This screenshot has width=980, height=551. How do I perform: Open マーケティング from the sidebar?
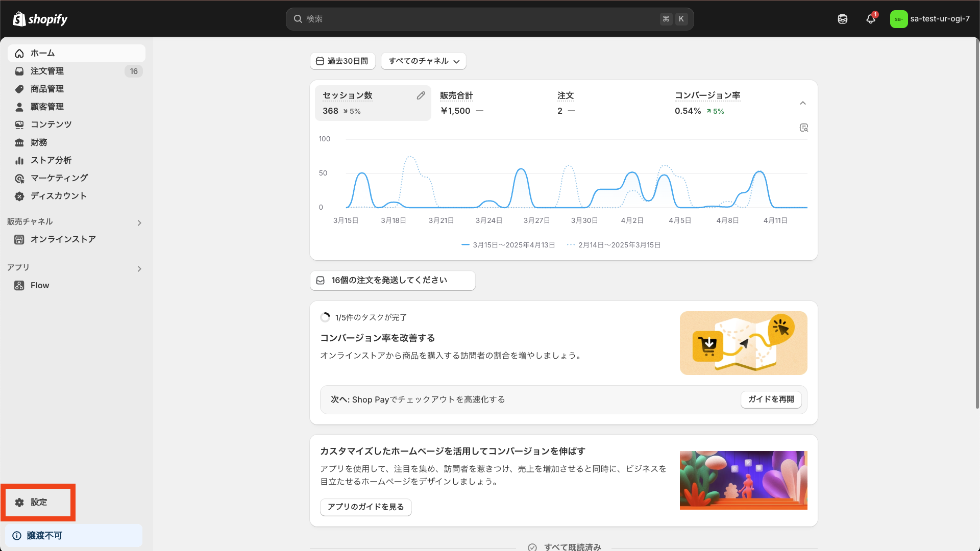pyautogui.click(x=58, y=178)
